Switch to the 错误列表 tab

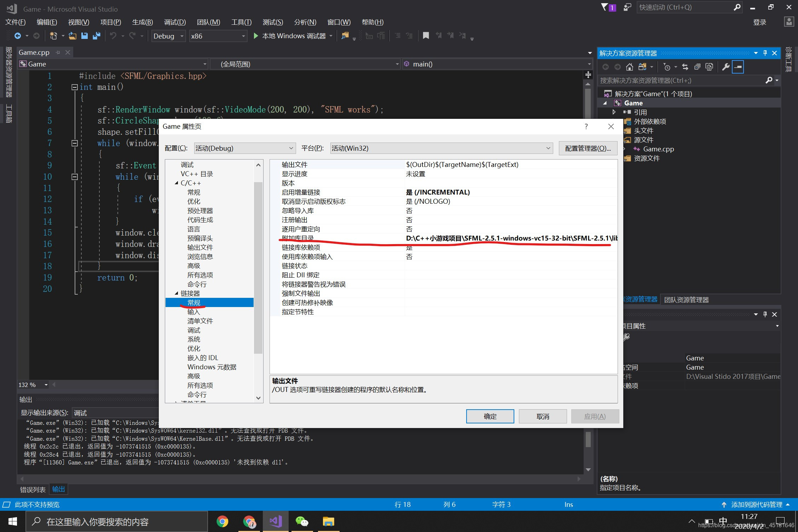(33, 490)
